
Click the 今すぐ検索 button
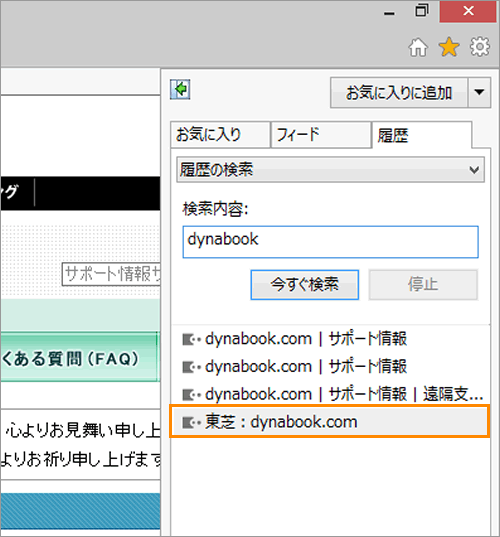[x=305, y=285]
